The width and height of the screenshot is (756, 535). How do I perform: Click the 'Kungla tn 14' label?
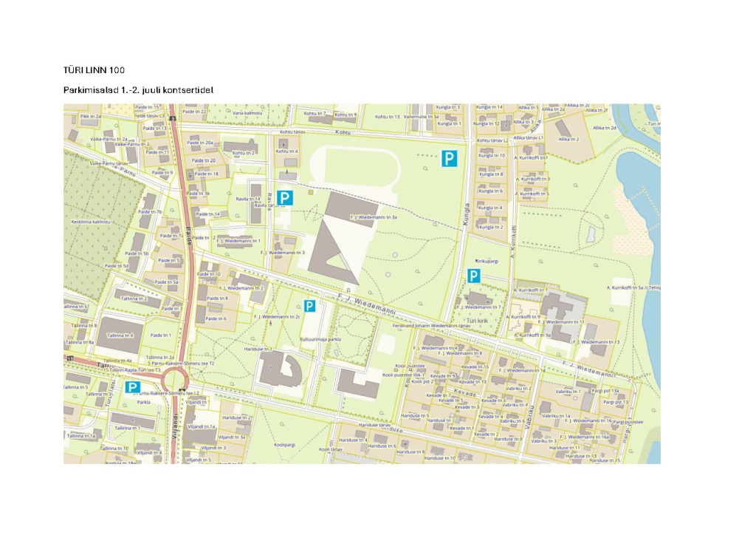(x=489, y=107)
